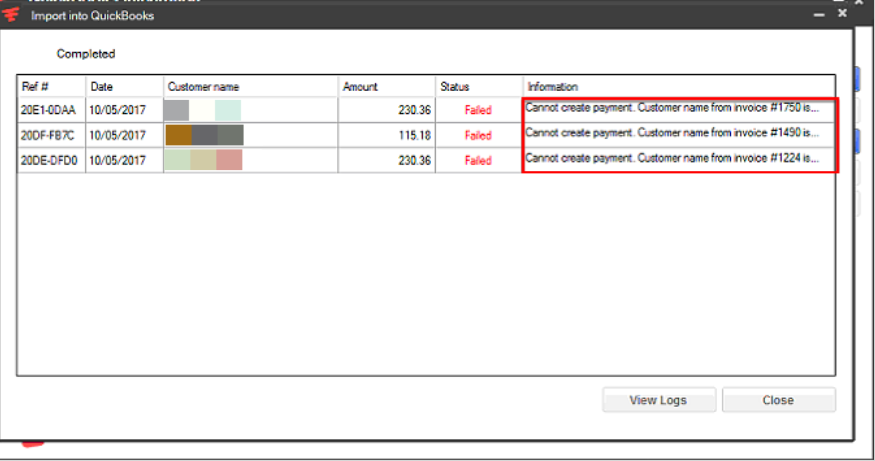Click the error message for invoice #1224
The width and height of the screenshot is (875, 461).
click(672, 158)
